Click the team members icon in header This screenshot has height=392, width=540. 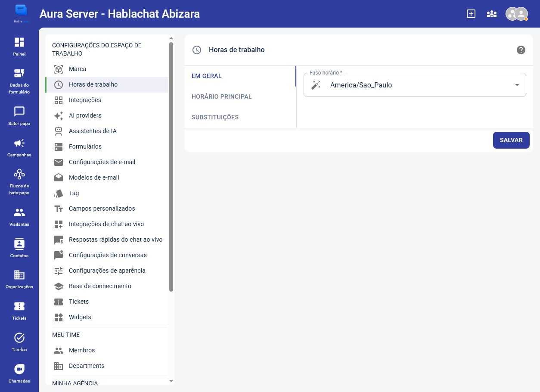tap(492, 14)
